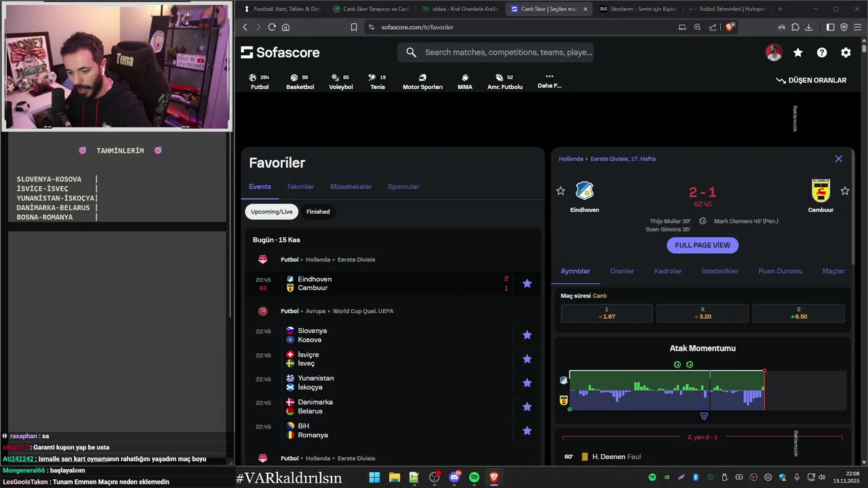Open File Explorer from the taskbar
Screen dimensions: 868x488
[x=394, y=477]
